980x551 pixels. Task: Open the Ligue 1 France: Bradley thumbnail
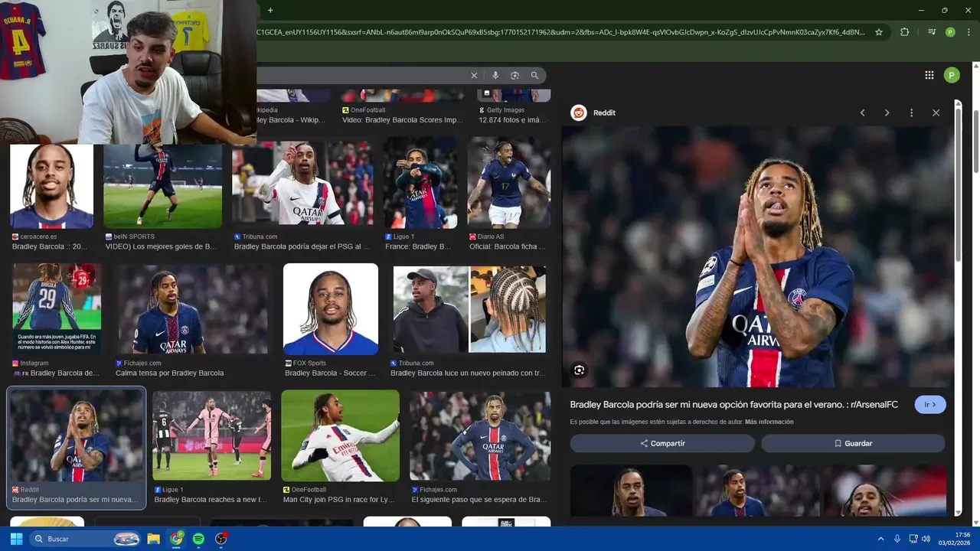coord(420,183)
